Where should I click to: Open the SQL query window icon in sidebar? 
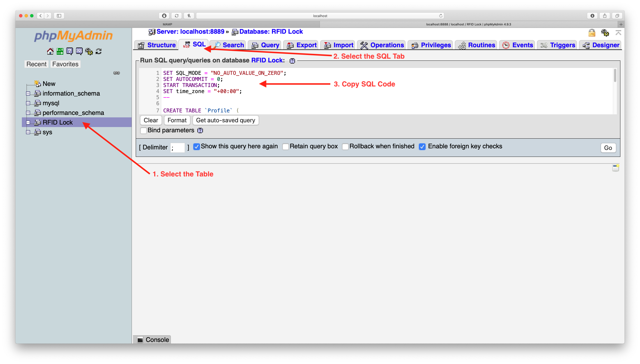click(79, 51)
